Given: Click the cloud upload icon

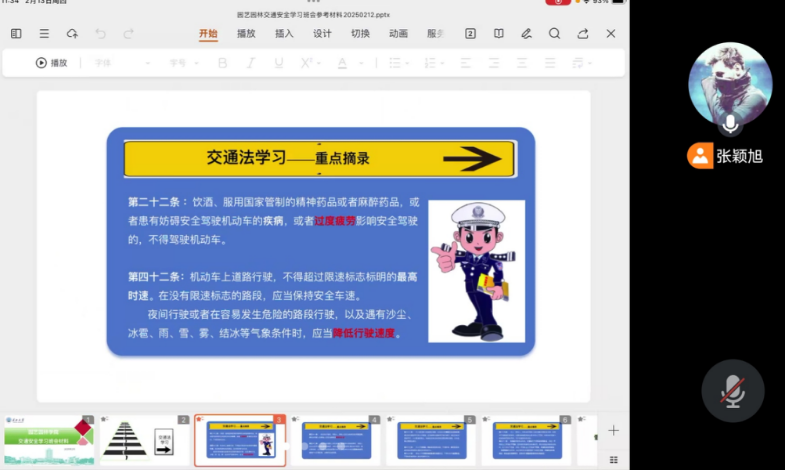Looking at the screenshot, I should [x=72, y=33].
